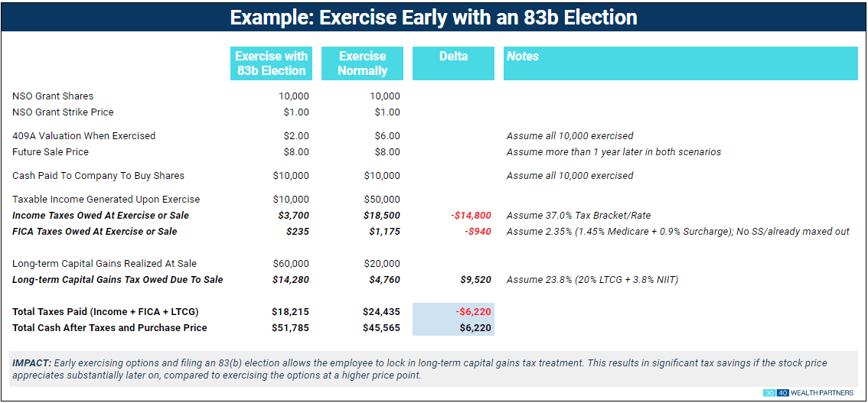Screen dimensions: 868x403
Task: Select the "Exercise Normally" column header
Action: 362,63
